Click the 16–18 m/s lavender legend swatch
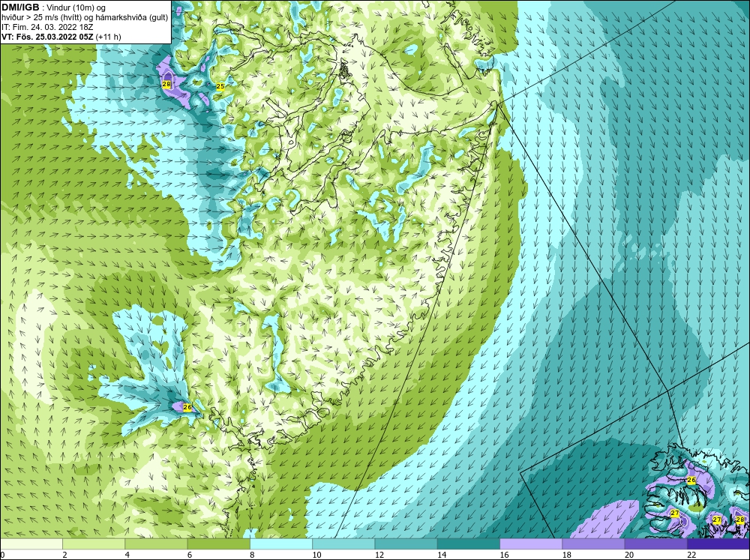Viewport: 750px width, 560px height. click(531, 544)
